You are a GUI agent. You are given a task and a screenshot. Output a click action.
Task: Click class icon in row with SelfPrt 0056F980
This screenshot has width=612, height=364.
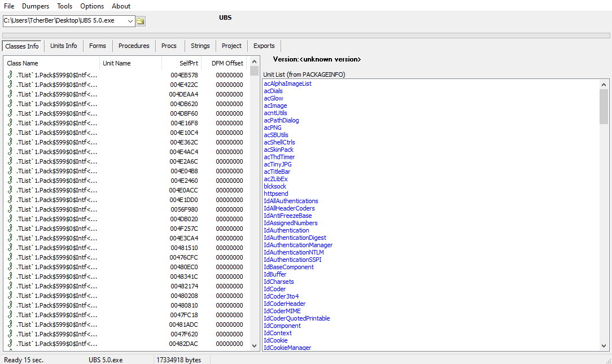(10, 209)
